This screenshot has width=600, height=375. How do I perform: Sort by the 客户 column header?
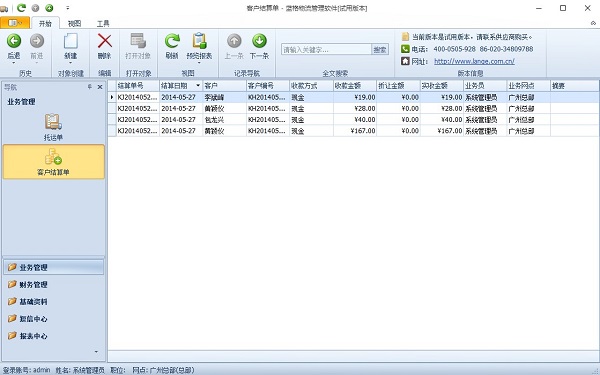[224, 86]
